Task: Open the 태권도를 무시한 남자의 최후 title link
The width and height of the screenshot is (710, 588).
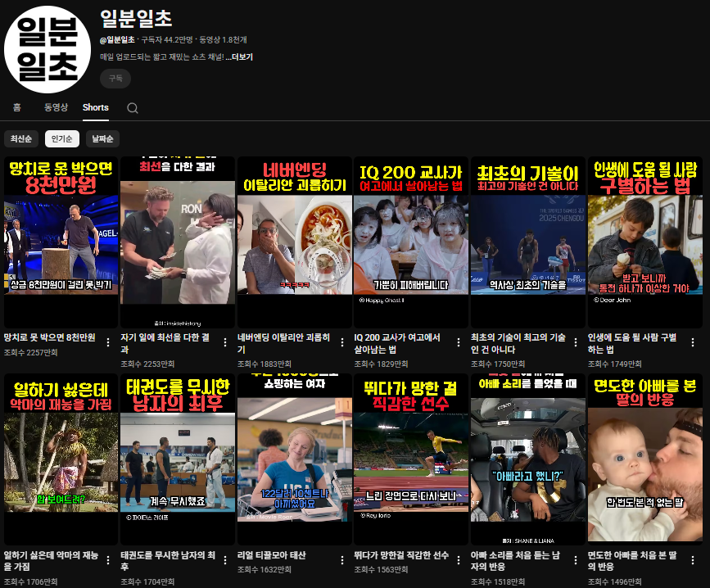Action: 168,560
